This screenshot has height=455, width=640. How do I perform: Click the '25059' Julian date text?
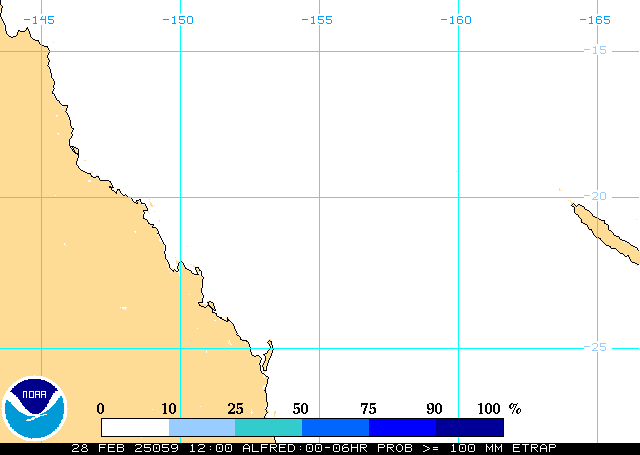[157, 448]
